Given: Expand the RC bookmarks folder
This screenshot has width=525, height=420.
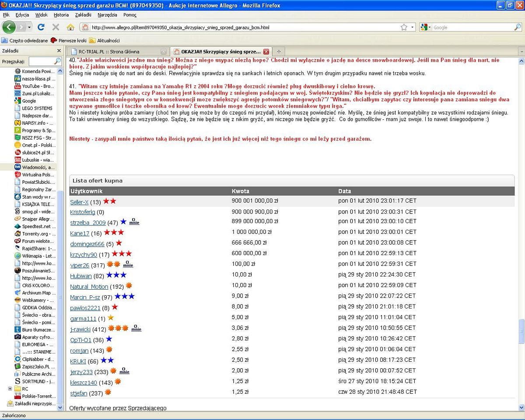Looking at the screenshot, I should click(10, 388).
